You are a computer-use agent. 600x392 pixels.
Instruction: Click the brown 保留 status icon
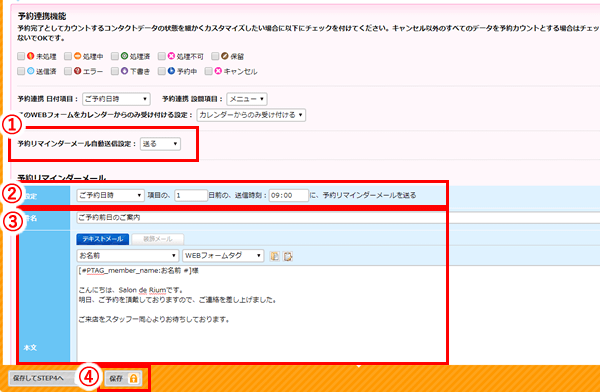[225, 56]
